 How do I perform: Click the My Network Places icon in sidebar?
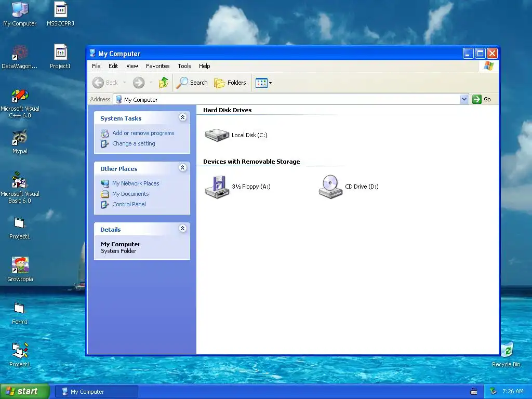pos(105,183)
